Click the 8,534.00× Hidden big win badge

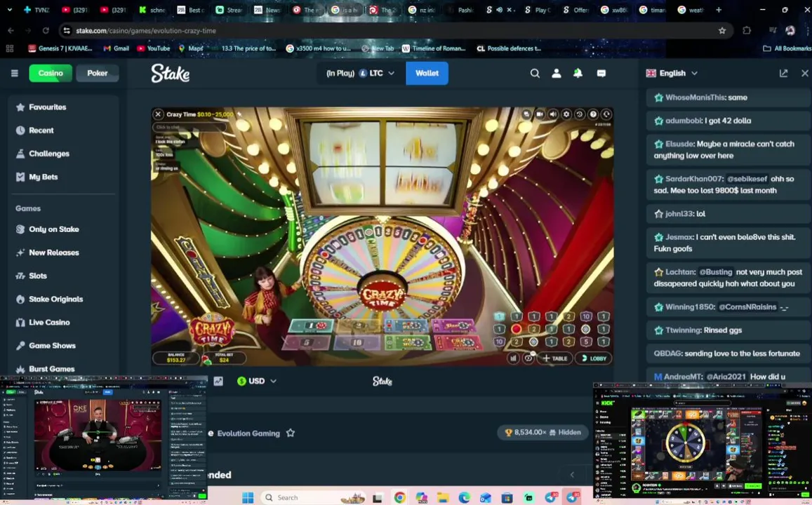click(x=543, y=432)
